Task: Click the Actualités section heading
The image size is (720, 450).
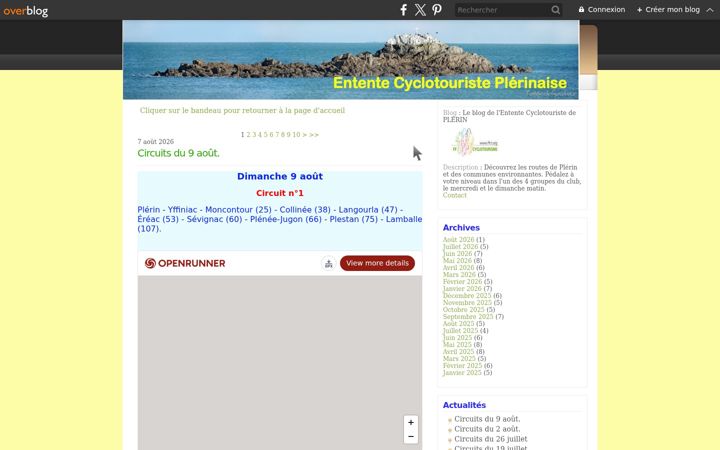Action: [x=464, y=405]
